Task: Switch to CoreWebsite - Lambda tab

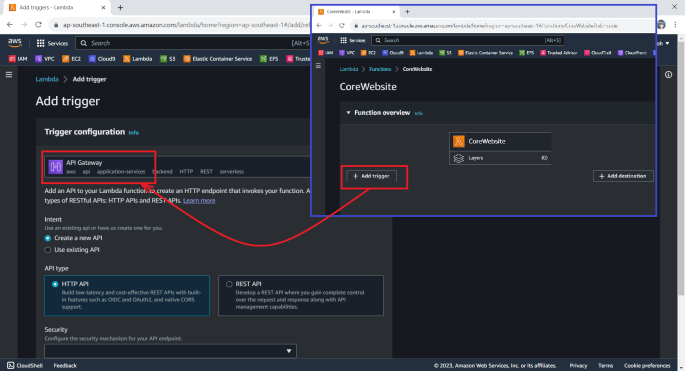Action: 357,12
